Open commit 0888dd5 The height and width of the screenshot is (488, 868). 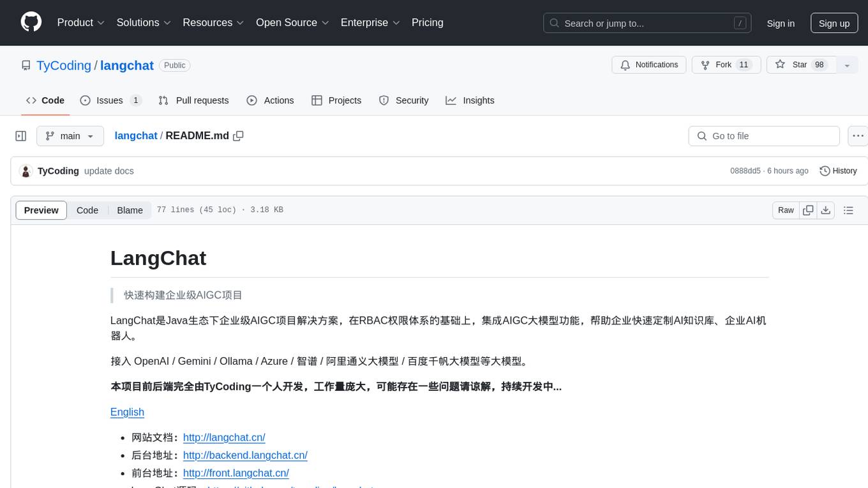[x=745, y=171]
